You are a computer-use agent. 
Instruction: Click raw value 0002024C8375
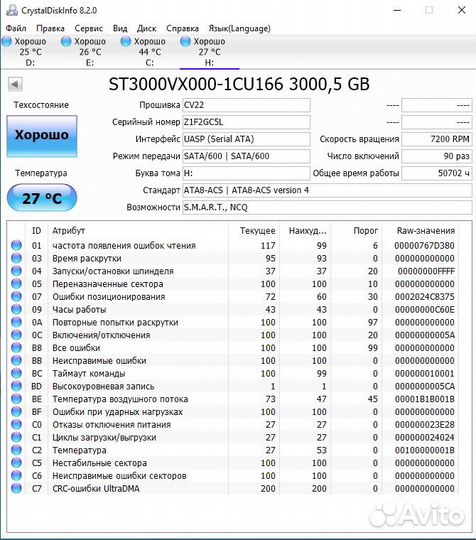click(425, 297)
